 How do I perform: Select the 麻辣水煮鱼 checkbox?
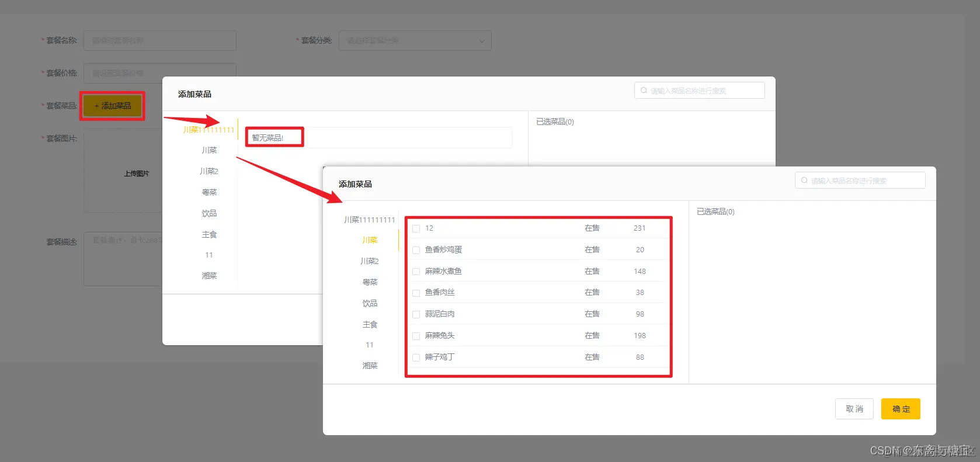pyautogui.click(x=416, y=272)
